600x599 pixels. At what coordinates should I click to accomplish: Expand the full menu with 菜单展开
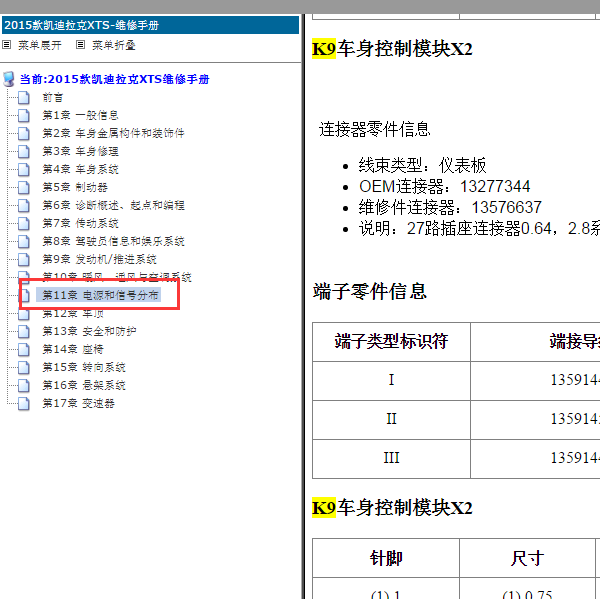tap(40, 45)
